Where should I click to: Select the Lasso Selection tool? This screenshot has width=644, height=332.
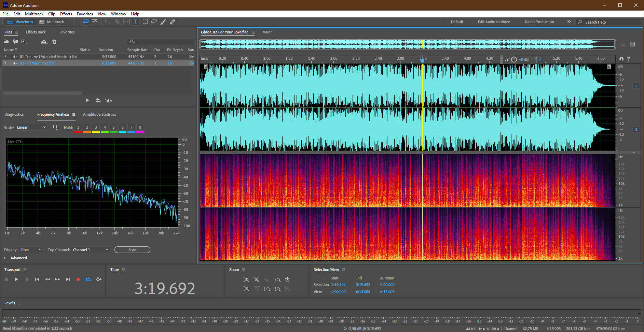click(x=154, y=21)
